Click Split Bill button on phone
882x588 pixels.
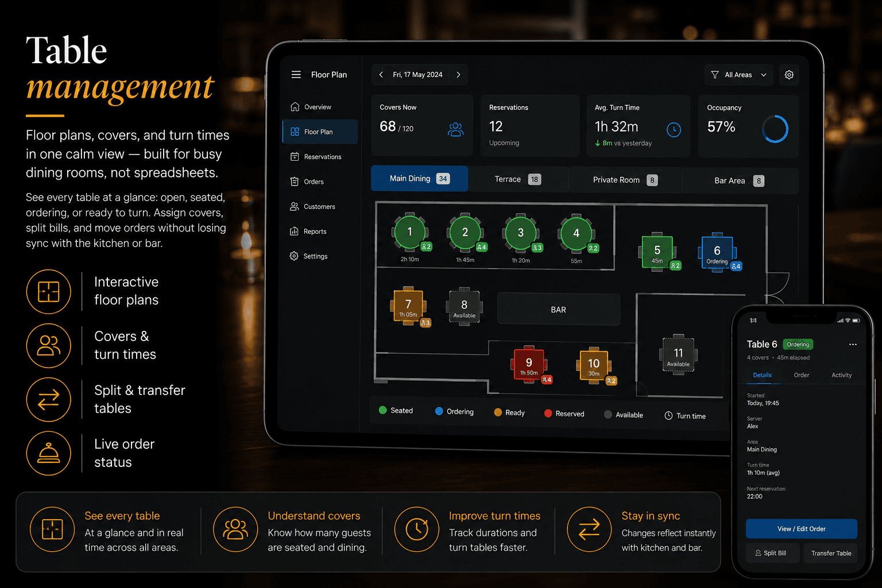point(772,553)
